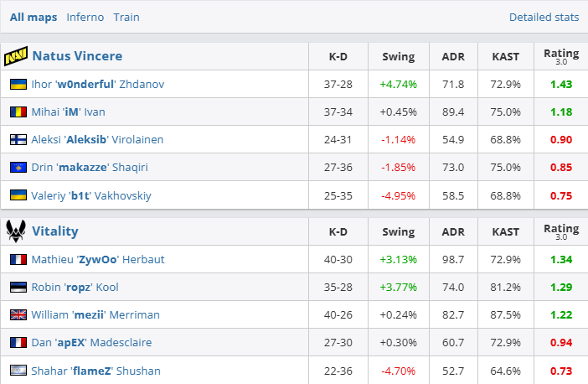This screenshot has height=384, width=588.
Task: Open the Natus Vincere team page
Action: [x=77, y=56]
